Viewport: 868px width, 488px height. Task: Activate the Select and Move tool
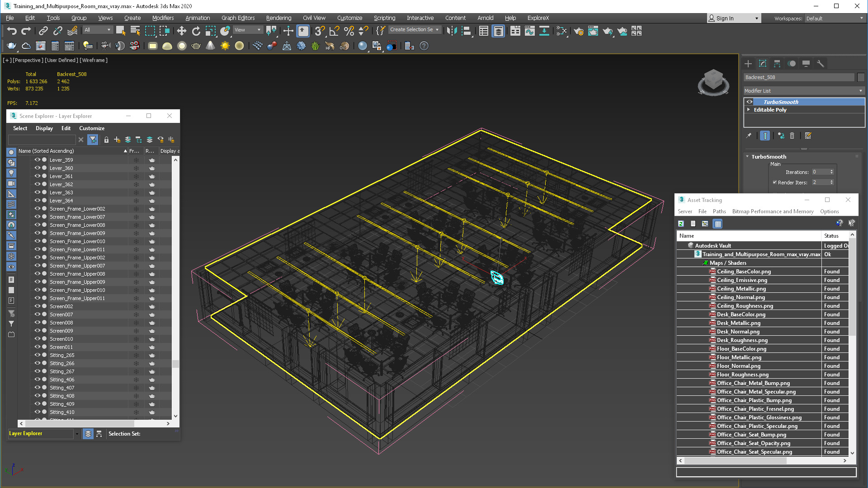[182, 31]
